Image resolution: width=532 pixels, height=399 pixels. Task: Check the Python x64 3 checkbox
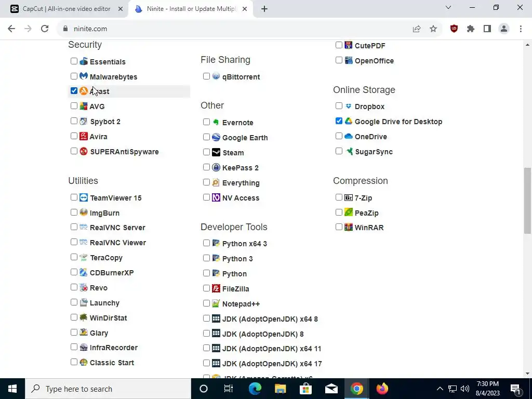point(207,243)
